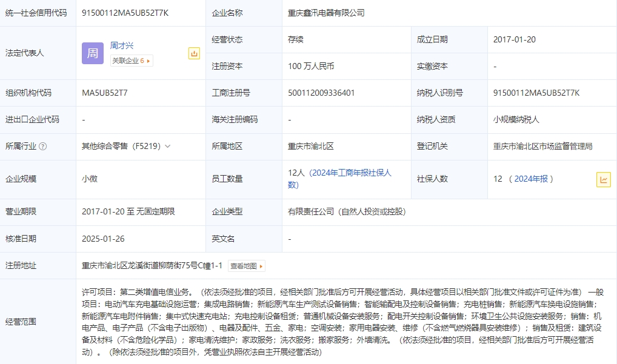Select the unified credit code 91500112MA5UB52T7K
The height and width of the screenshot is (364, 617).
click(x=125, y=13)
